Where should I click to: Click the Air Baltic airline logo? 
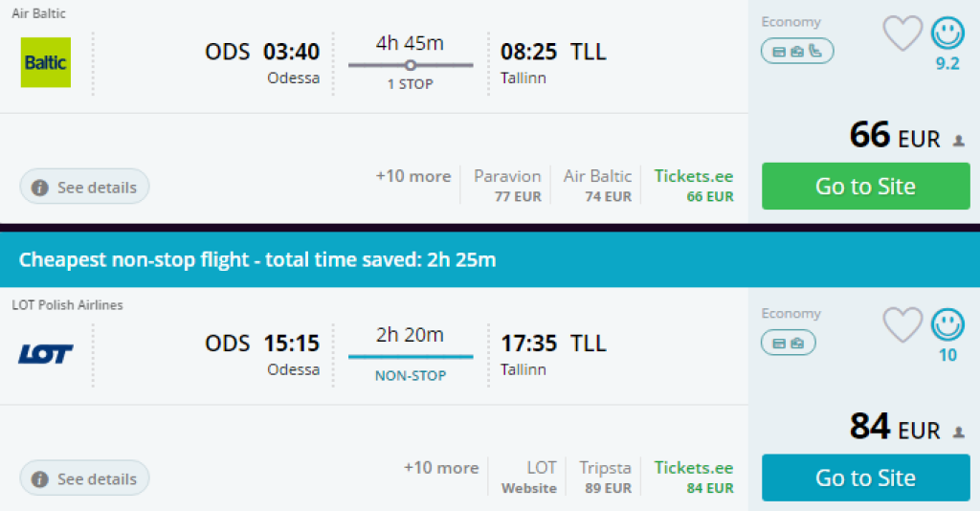[46, 62]
